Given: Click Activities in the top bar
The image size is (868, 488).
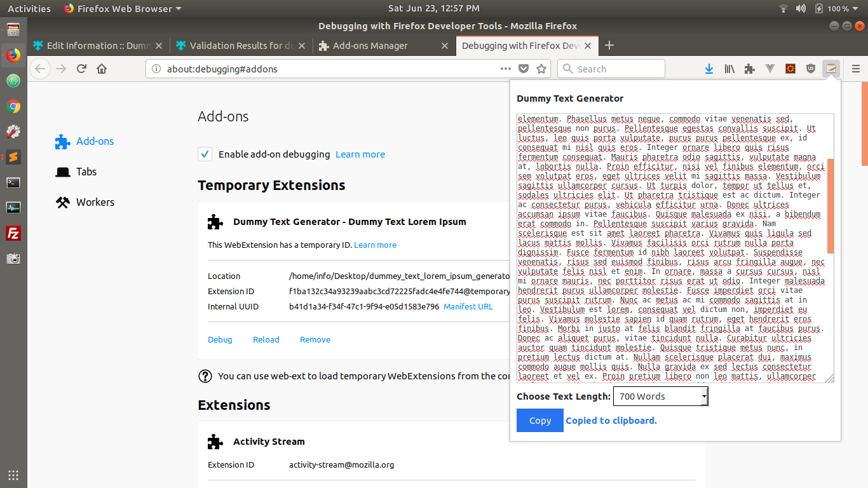Looking at the screenshot, I should pyautogui.click(x=29, y=8).
